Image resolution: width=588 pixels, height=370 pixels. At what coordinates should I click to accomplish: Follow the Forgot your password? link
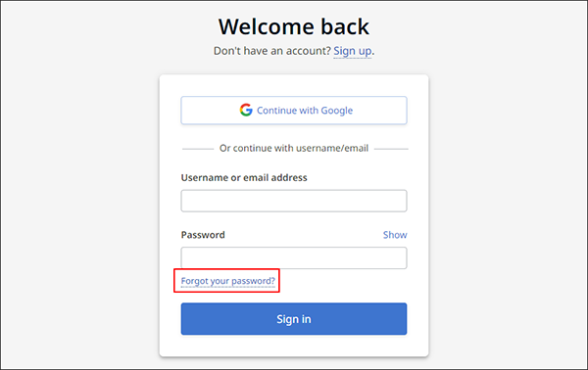pyautogui.click(x=228, y=281)
